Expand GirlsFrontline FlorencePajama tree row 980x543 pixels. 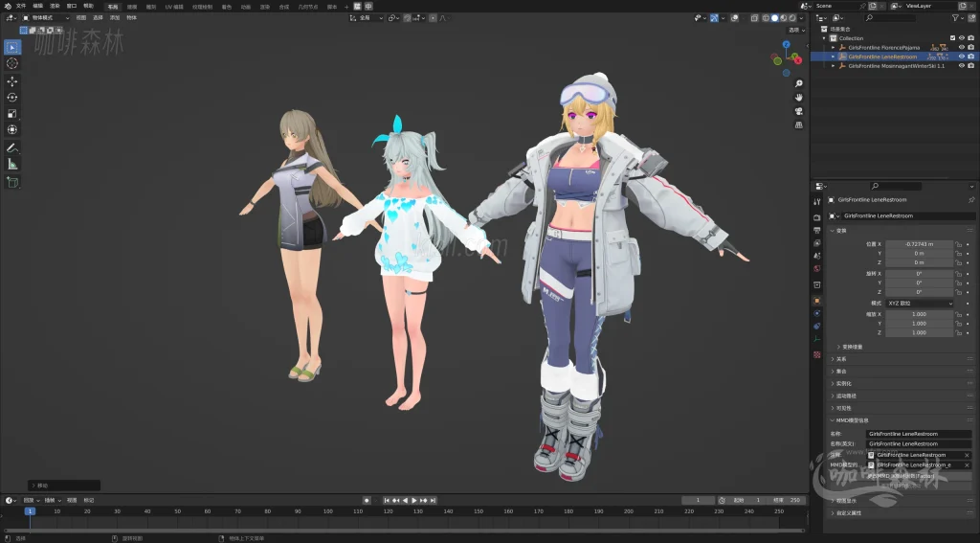[834, 48]
